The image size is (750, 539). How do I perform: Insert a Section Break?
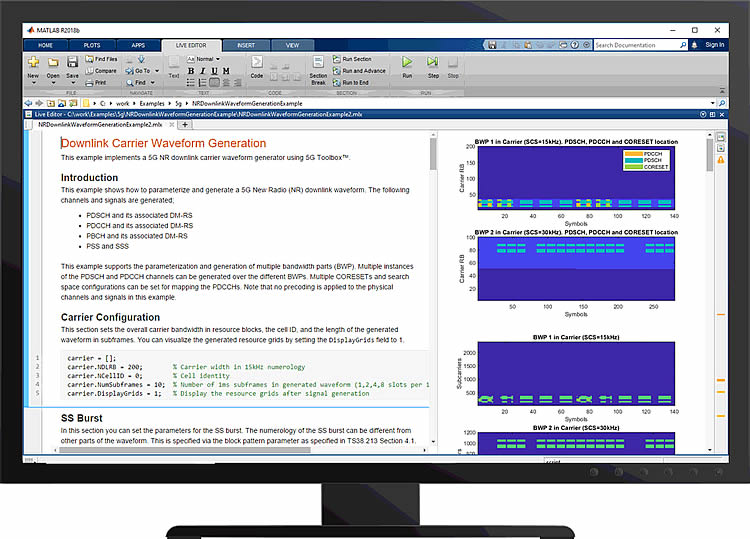(x=318, y=66)
